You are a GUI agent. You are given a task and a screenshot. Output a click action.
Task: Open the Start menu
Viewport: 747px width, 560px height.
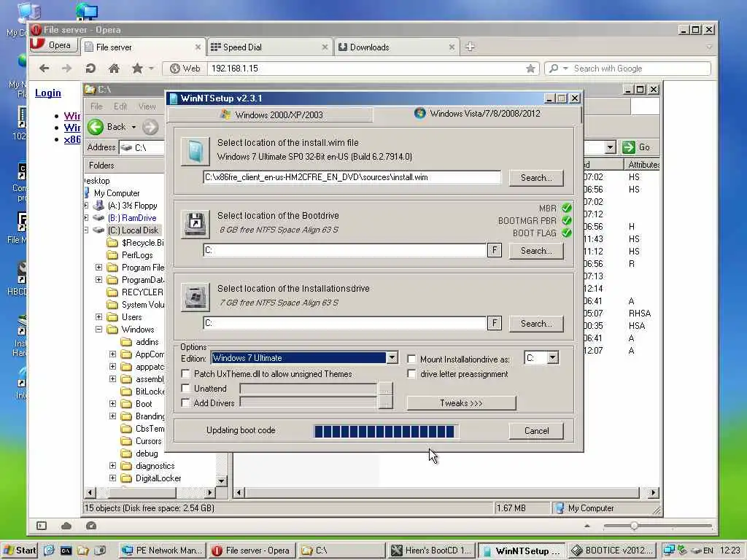point(20,551)
